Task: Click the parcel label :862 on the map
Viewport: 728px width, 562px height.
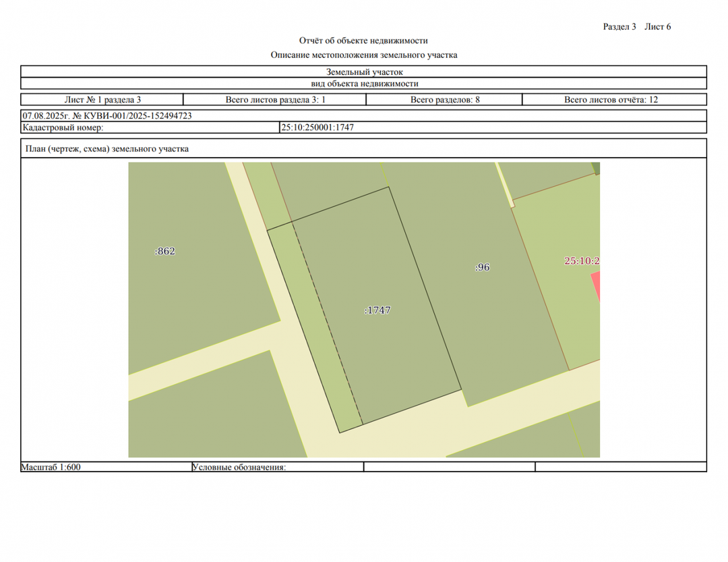Action: coord(165,252)
